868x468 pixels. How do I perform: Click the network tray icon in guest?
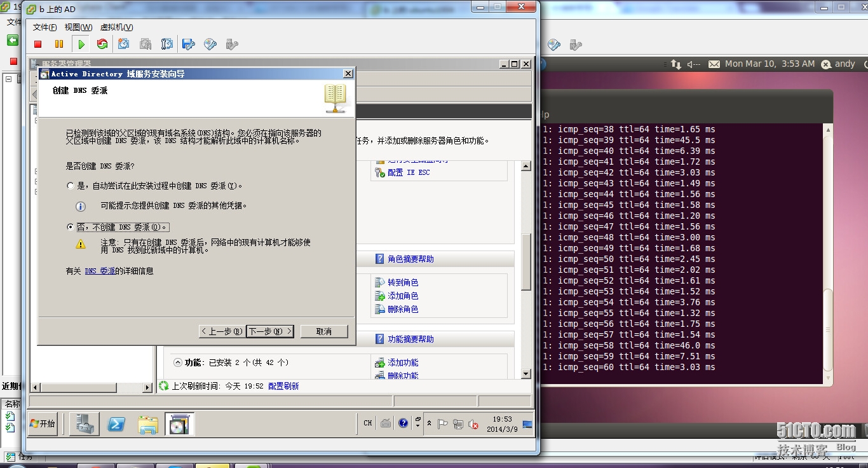tap(458, 423)
